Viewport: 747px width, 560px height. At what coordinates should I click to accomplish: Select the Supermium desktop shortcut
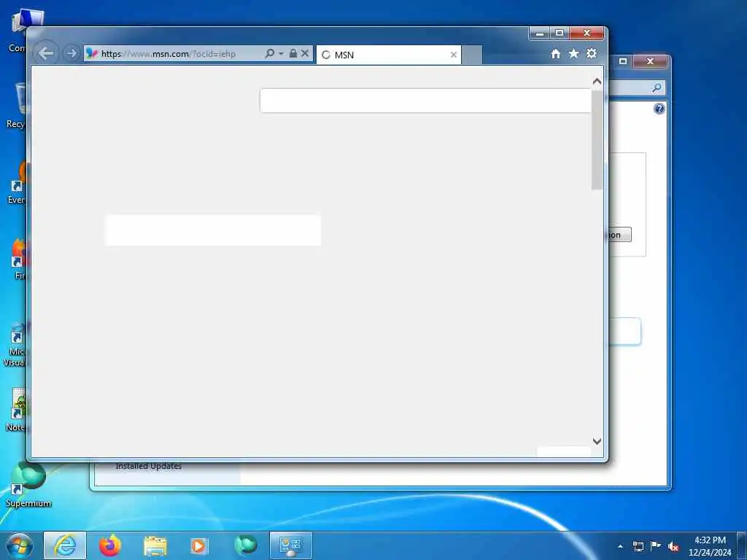(28, 483)
